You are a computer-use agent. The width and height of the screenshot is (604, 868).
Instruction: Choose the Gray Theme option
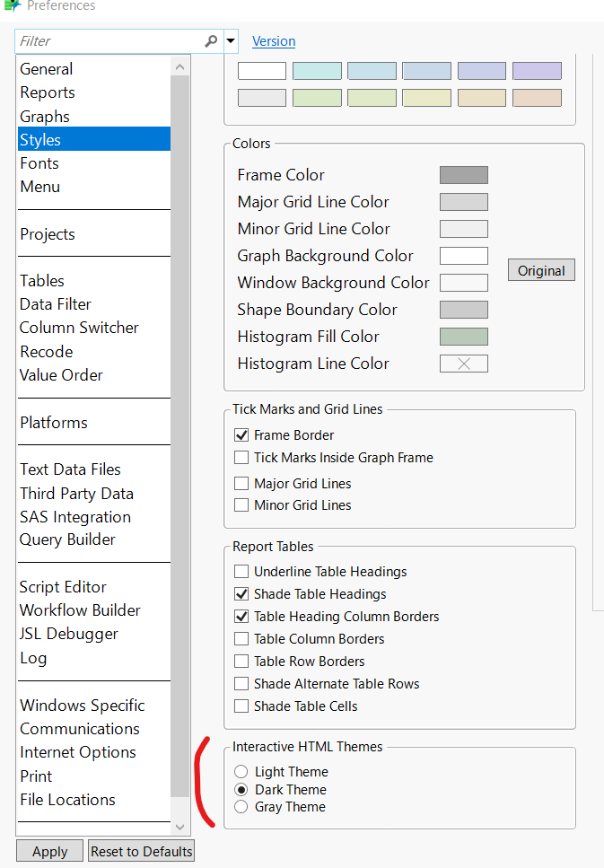241,806
